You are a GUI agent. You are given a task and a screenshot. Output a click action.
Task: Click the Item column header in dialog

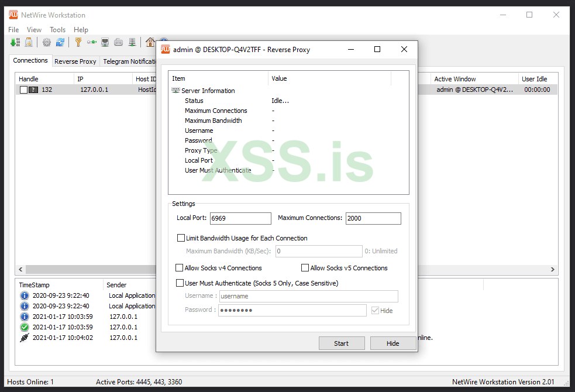[x=218, y=78]
